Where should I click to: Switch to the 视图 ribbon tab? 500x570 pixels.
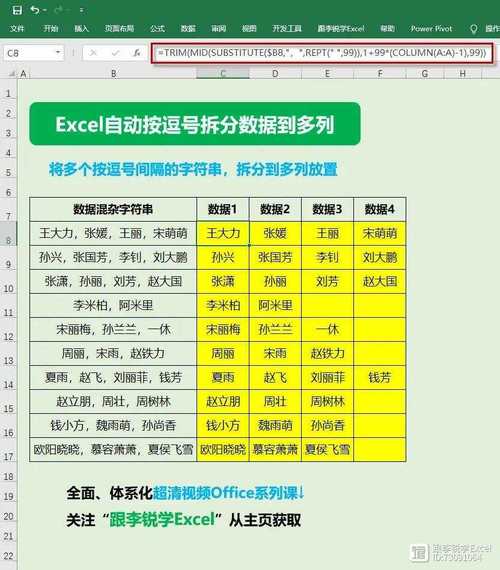249,28
